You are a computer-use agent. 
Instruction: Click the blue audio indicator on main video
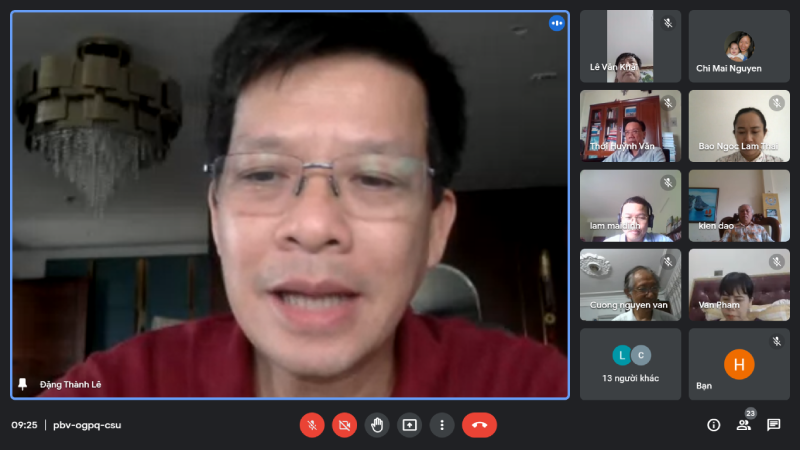[556, 23]
